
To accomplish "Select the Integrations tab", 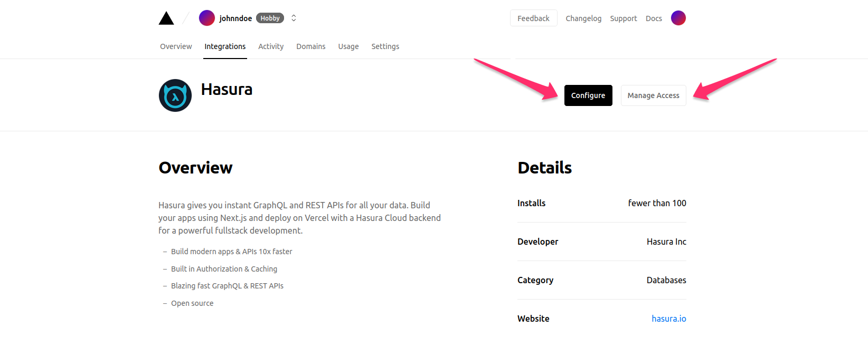I will click(x=225, y=46).
